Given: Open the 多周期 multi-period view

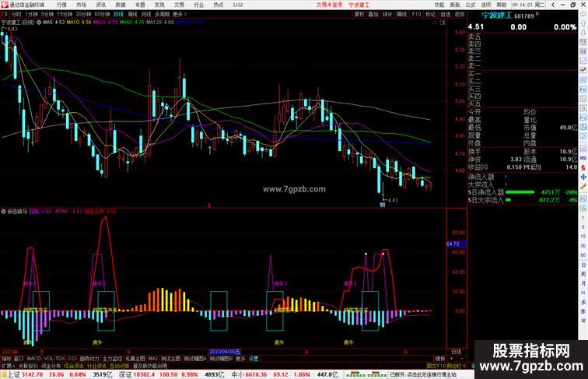Looking at the screenshot, I should coord(162,14).
